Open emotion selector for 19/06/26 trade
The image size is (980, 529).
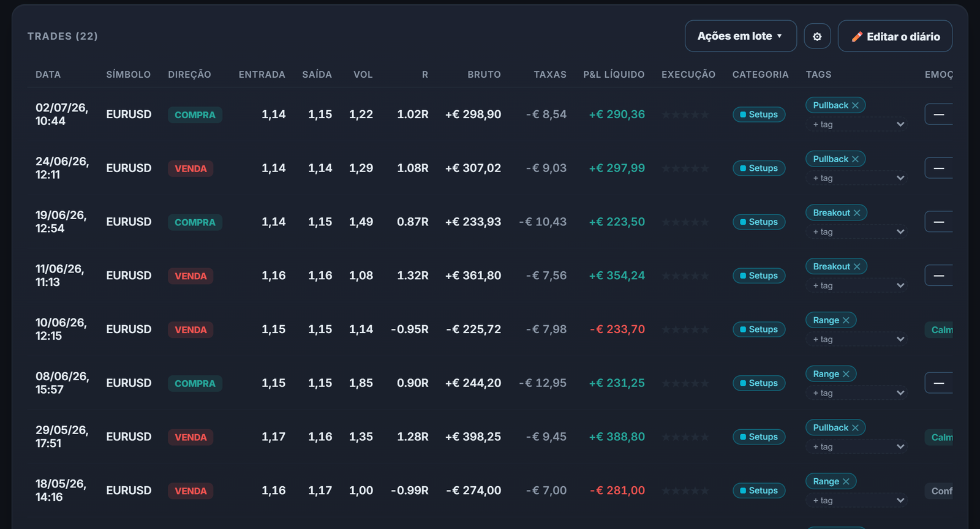938,222
